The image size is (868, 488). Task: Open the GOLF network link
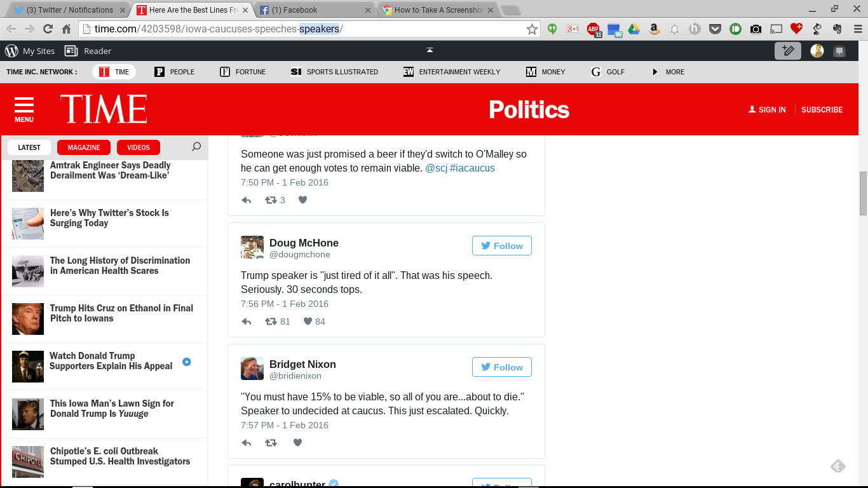point(607,72)
